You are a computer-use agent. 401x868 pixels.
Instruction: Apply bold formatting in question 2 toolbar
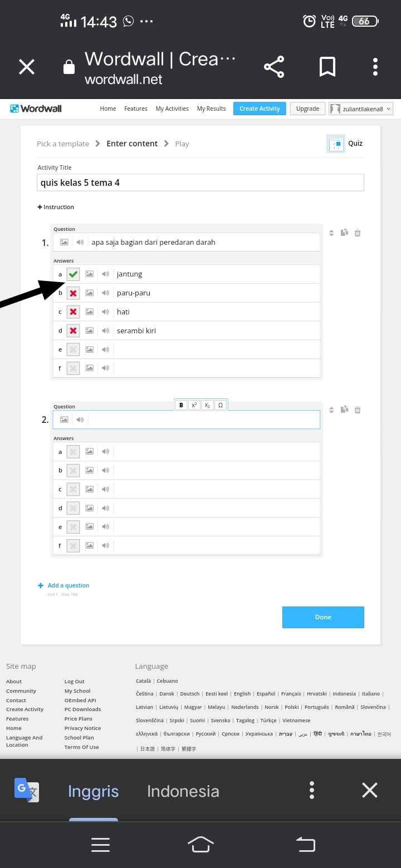pyautogui.click(x=181, y=405)
